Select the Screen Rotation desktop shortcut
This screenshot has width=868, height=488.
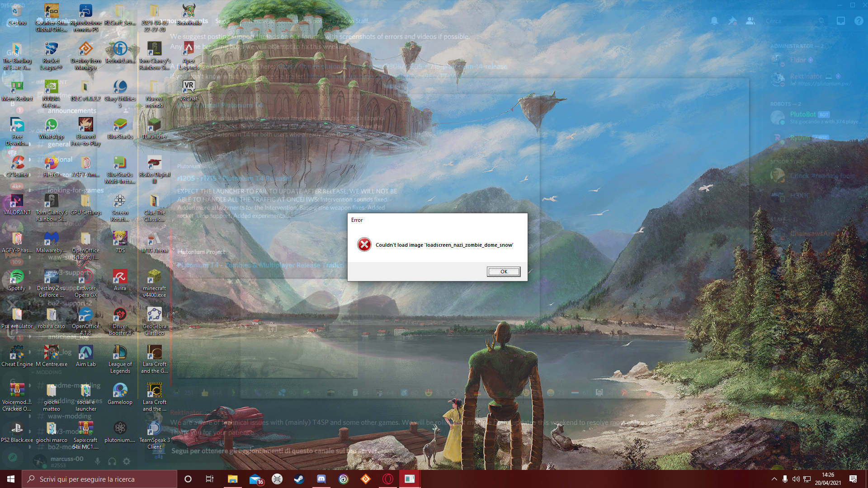tap(120, 208)
